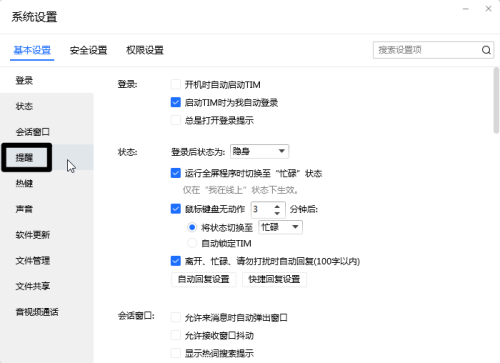Viewport: 500px width, 363px height.
Task: Click the 自动回复设置 button
Action: (204, 279)
